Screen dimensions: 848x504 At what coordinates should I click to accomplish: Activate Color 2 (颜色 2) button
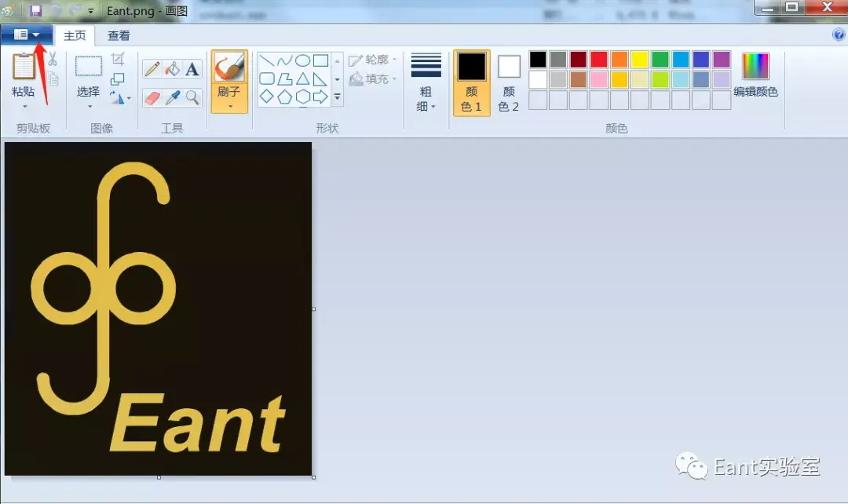(508, 82)
